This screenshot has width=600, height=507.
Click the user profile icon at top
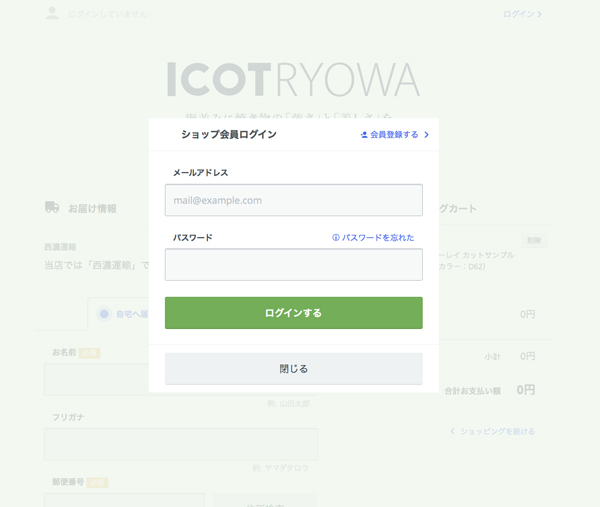52,13
